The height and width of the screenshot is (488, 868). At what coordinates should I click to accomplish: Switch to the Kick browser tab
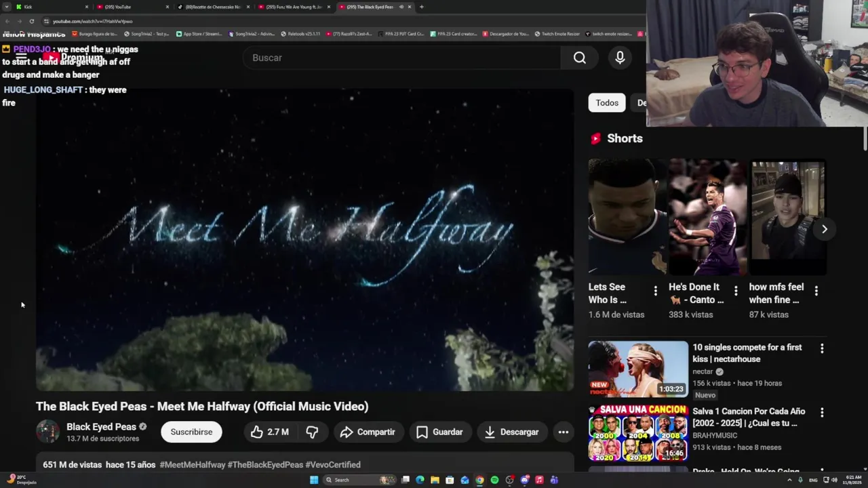51,7
